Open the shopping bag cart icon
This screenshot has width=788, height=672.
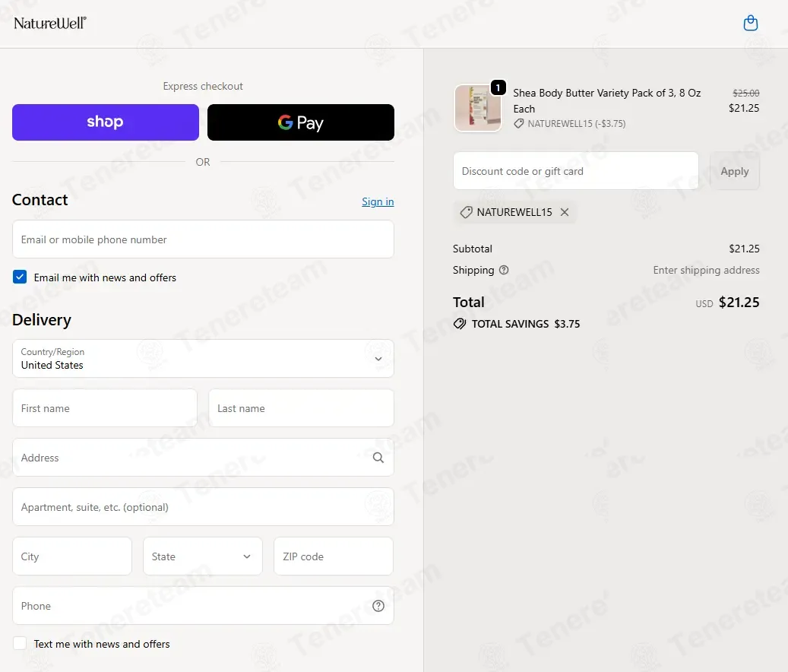[x=750, y=23]
